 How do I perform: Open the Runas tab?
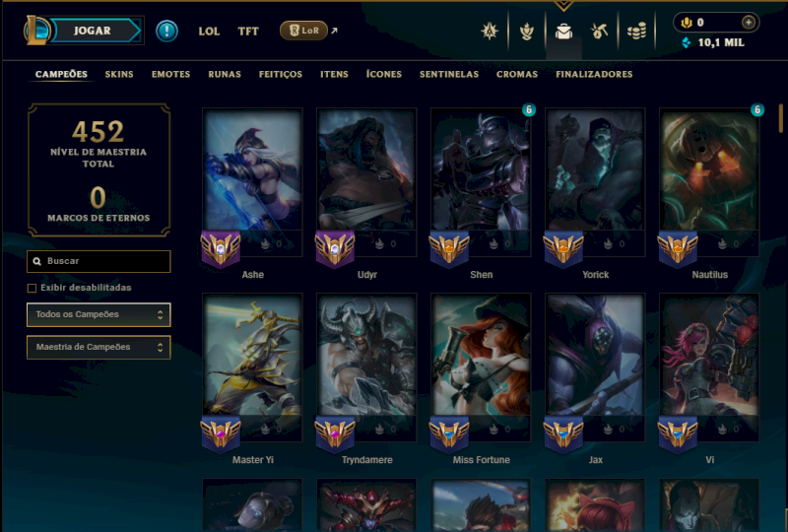point(225,74)
